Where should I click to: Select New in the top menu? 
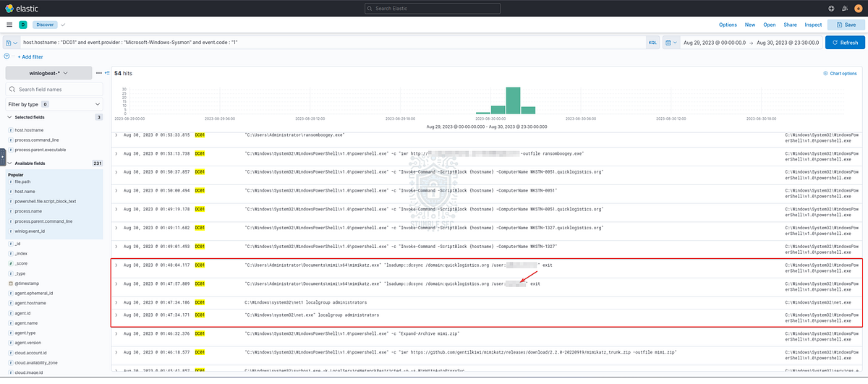pos(750,25)
